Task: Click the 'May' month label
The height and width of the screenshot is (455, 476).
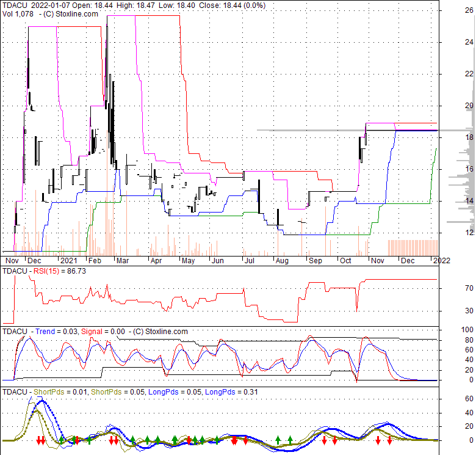Action: (188, 261)
